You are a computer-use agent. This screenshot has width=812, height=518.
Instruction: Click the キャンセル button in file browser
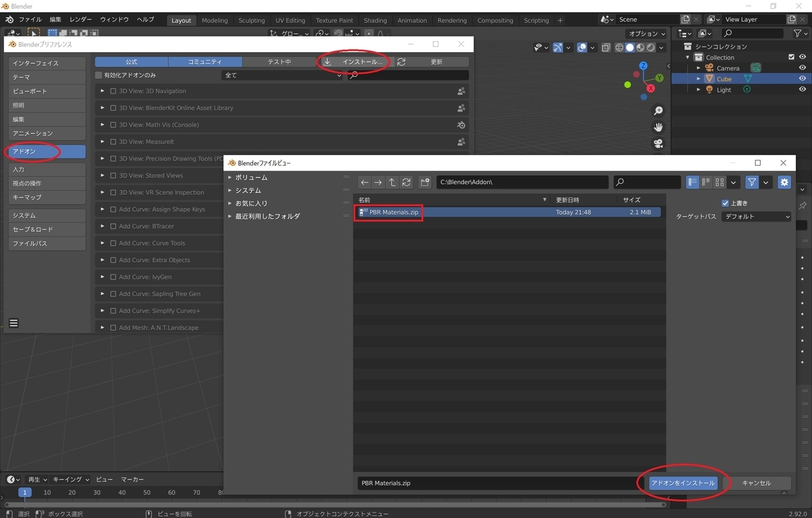(x=757, y=483)
